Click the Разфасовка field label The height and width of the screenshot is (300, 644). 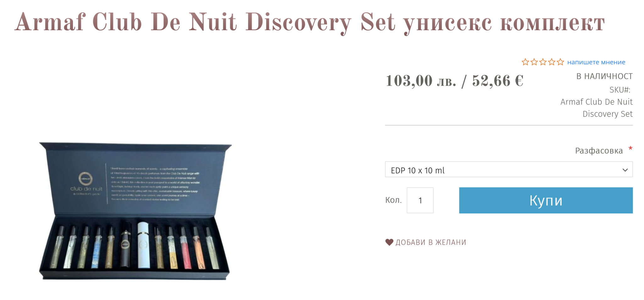point(599,150)
